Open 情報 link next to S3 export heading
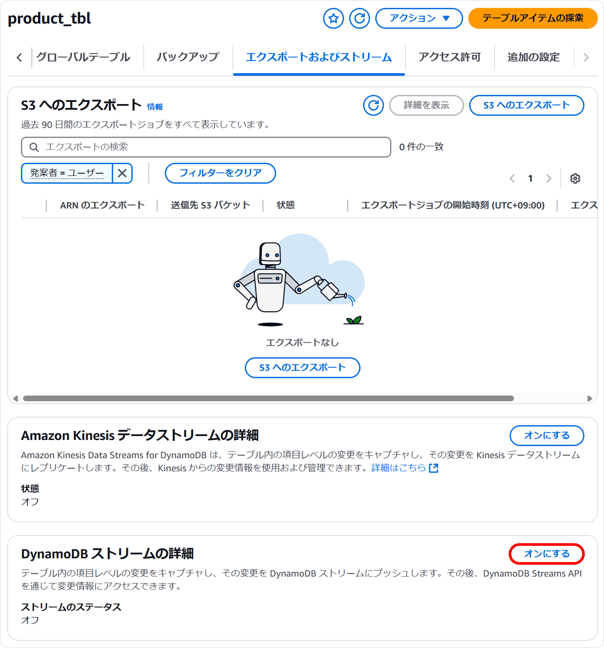604x648 pixels. 155,107
